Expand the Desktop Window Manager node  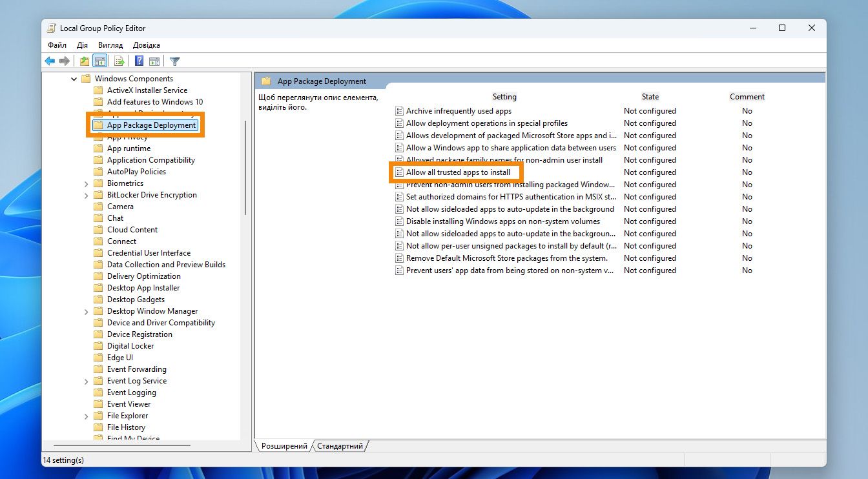point(87,311)
